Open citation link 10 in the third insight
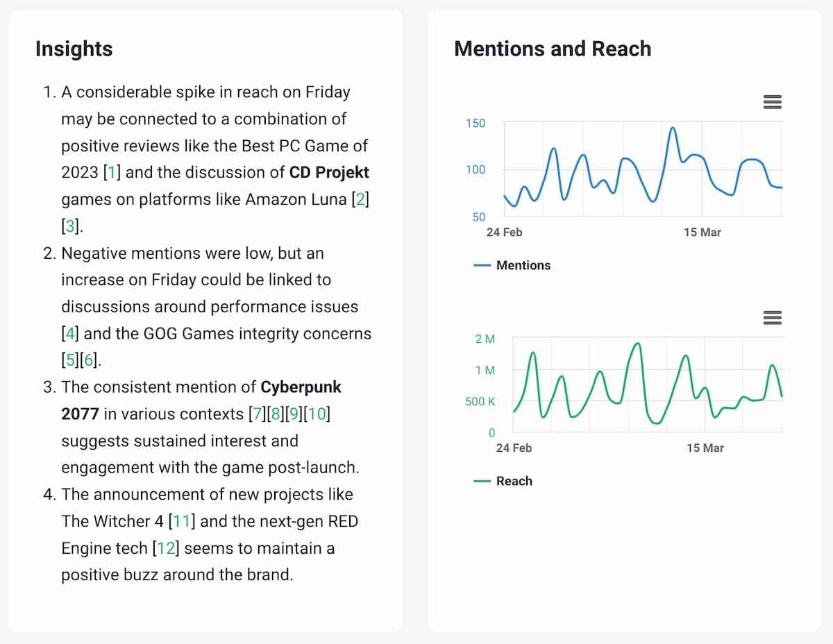The height and width of the screenshot is (644, 833). (317, 414)
